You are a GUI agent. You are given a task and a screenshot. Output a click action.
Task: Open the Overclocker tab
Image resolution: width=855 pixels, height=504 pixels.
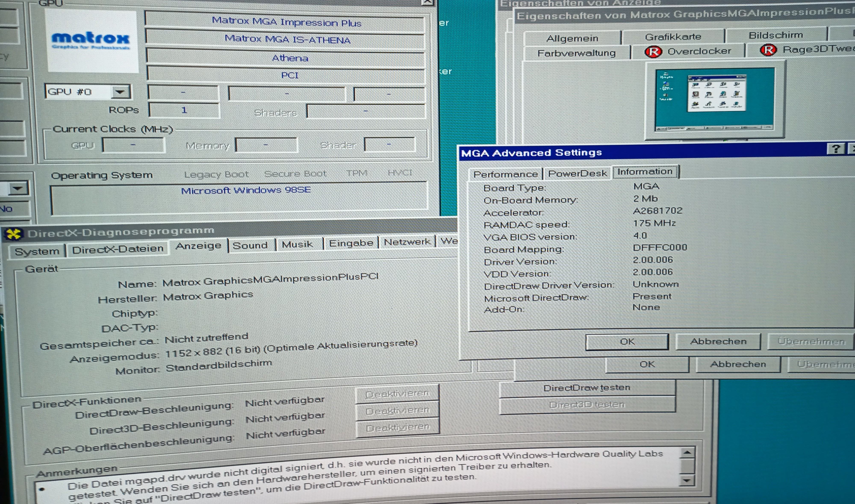[x=688, y=51]
